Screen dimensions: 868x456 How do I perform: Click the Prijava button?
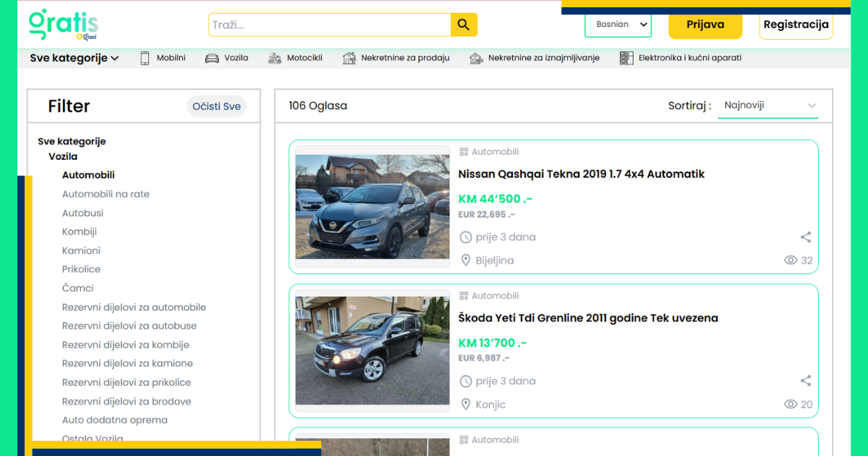click(x=705, y=25)
